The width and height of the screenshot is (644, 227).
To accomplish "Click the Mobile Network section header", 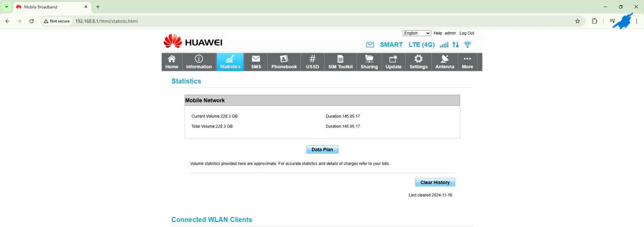I will [x=322, y=100].
